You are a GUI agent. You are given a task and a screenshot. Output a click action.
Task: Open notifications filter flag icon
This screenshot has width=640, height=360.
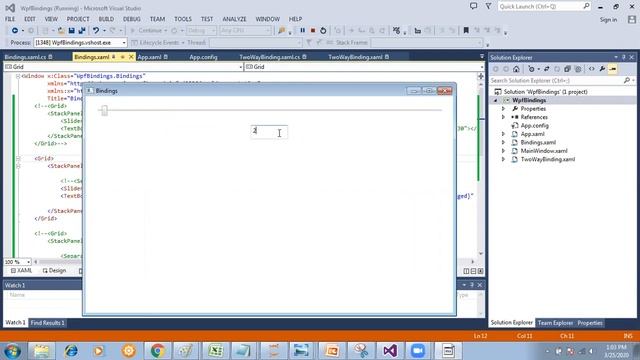[488, 6]
